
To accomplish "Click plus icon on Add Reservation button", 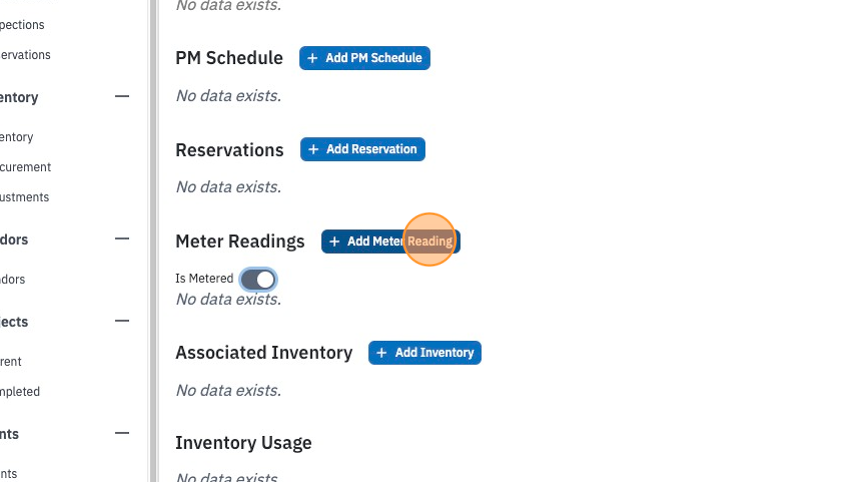I will pyautogui.click(x=313, y=149).
